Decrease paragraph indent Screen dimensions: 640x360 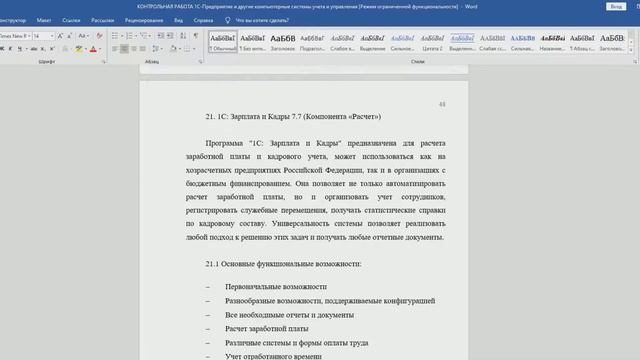[161, 36]
